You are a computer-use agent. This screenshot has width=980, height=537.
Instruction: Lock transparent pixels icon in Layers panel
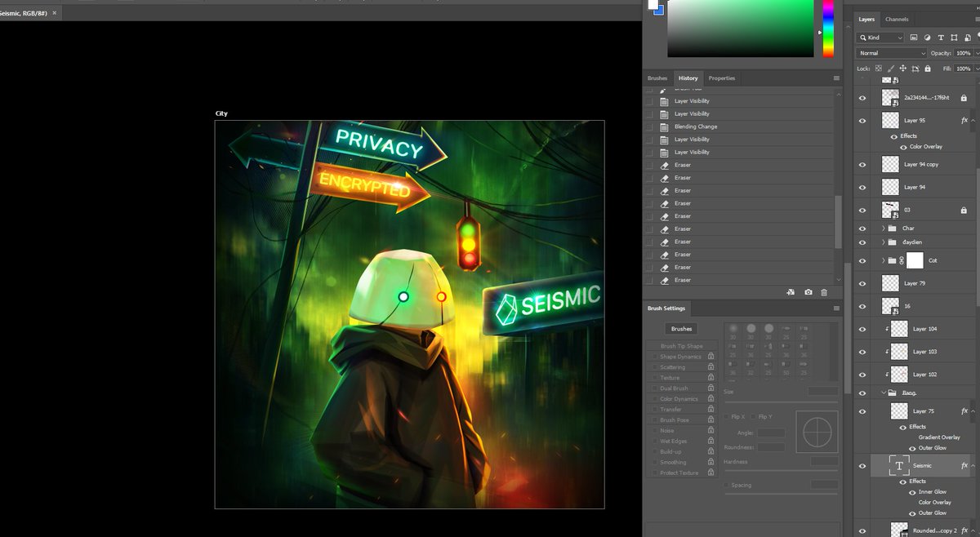(x=879, y=69)
